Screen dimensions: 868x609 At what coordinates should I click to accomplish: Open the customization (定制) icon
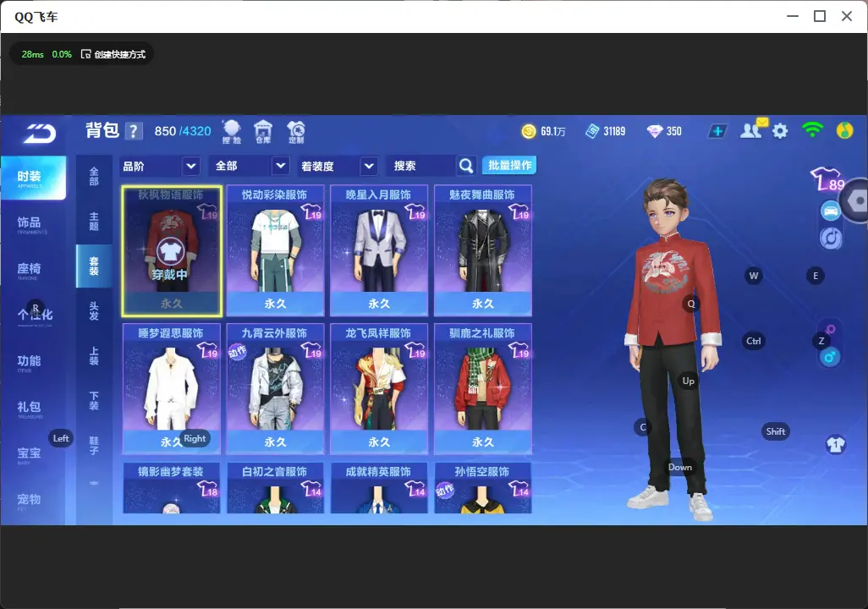pos(296,132)
